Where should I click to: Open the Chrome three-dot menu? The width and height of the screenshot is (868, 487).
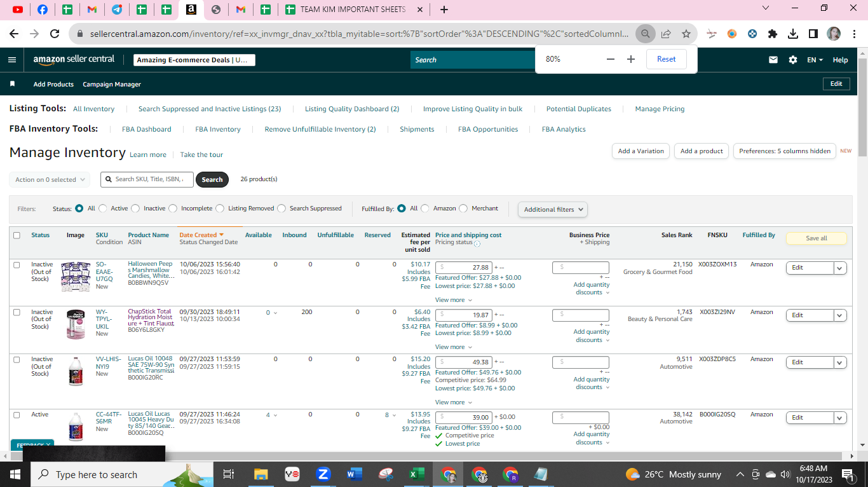854,34
